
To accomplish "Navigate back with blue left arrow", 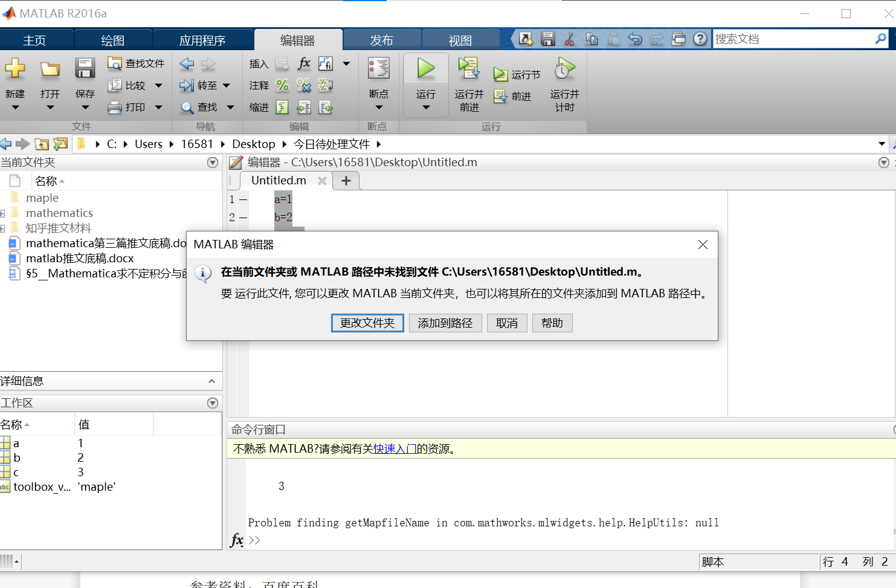I will pyautogui.click(x=187, y=63).
